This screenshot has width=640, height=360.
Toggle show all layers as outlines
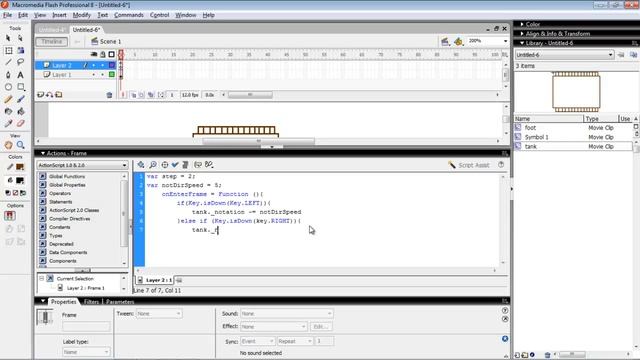click(111, 54)
